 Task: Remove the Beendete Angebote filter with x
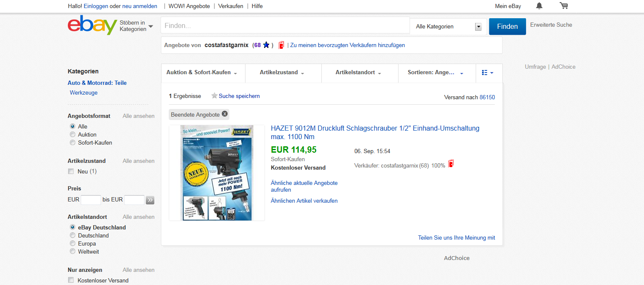[x=225, y=114]
